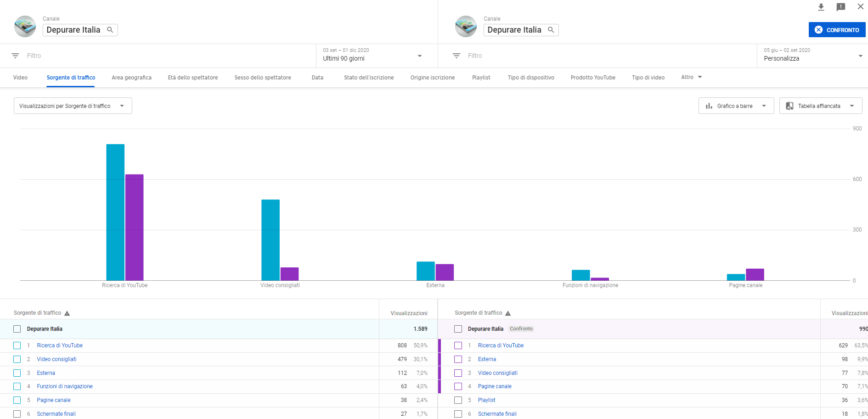Image resolution: width=868 pixels, height=419 pixels.
Task: Toggle the left Depurare Italia total checkbox
Action: coord(17,329)
